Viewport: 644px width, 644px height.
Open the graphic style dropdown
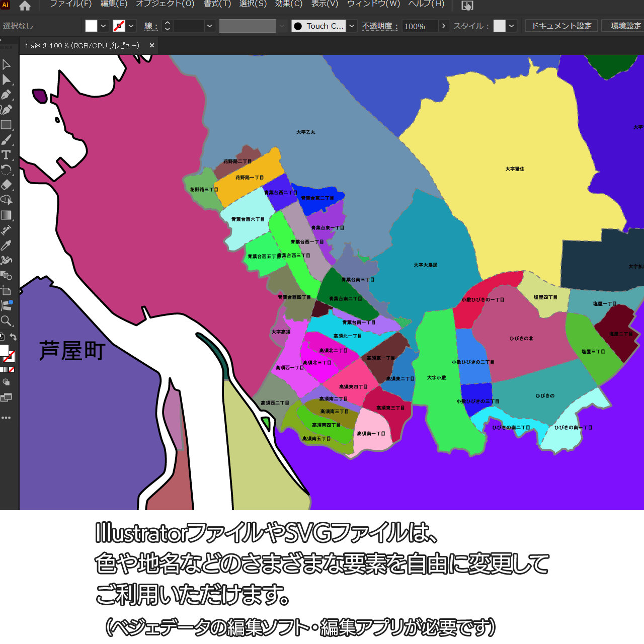tap(512, 26)
